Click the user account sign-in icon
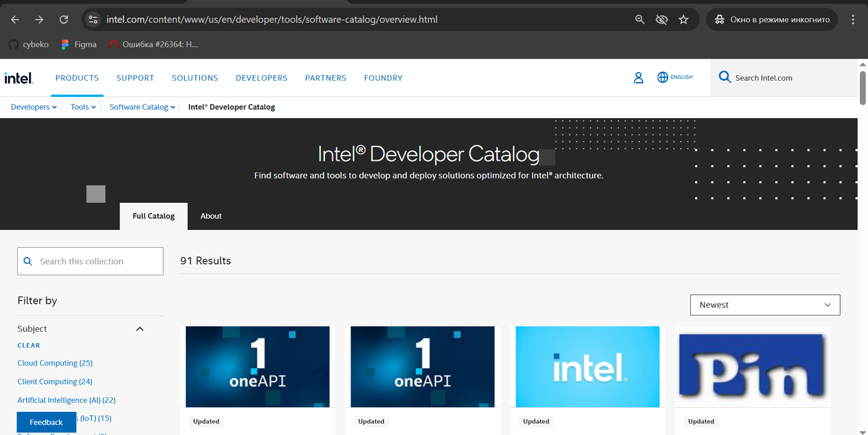This screenshot has width=868, height=435. coord(638,78)
